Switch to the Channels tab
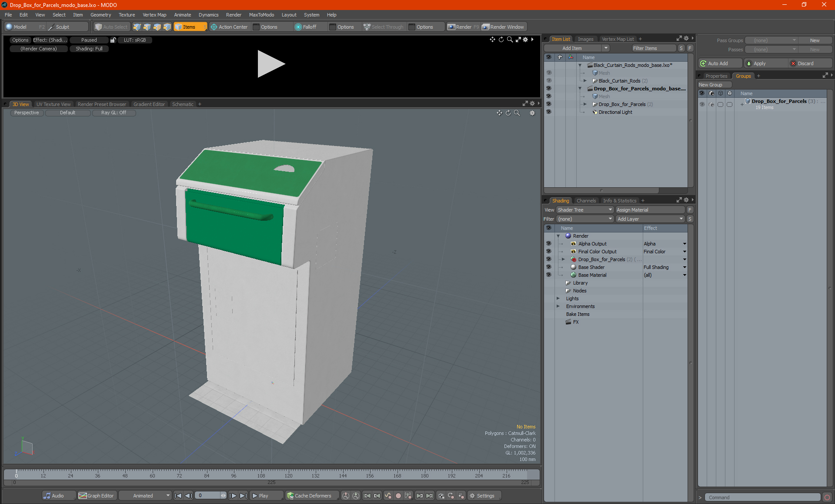The height and width of the screenshot is (504, 835). tap(586, 201)
